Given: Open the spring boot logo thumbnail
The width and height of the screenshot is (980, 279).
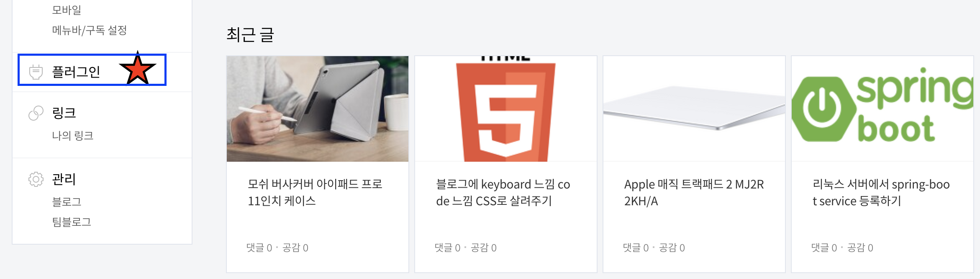Looking at the screenshot, I should click(x=883, y=109).
